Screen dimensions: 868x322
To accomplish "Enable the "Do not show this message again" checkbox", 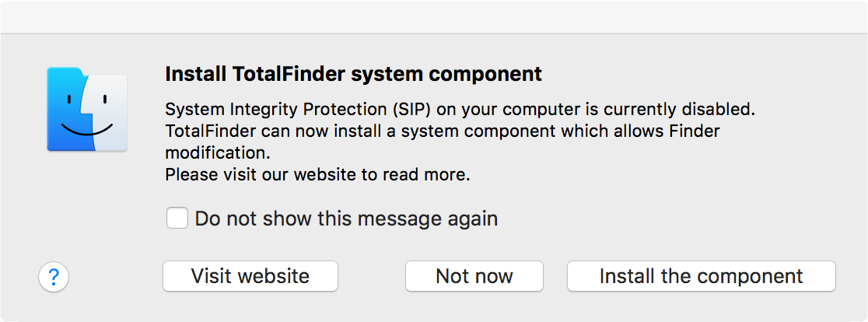I will click(x=177, y=219).
